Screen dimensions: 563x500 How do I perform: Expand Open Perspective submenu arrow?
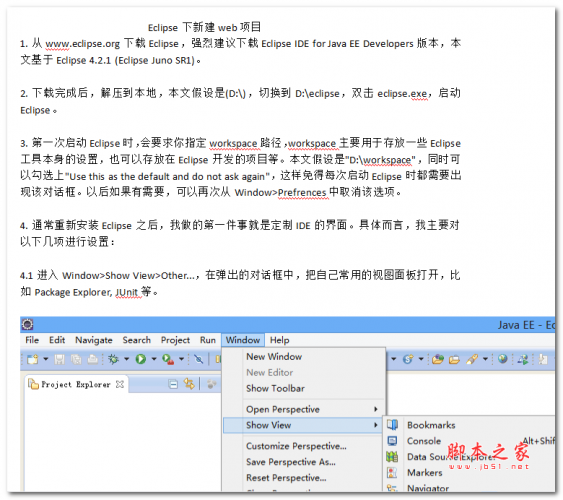tap(376, 409)
